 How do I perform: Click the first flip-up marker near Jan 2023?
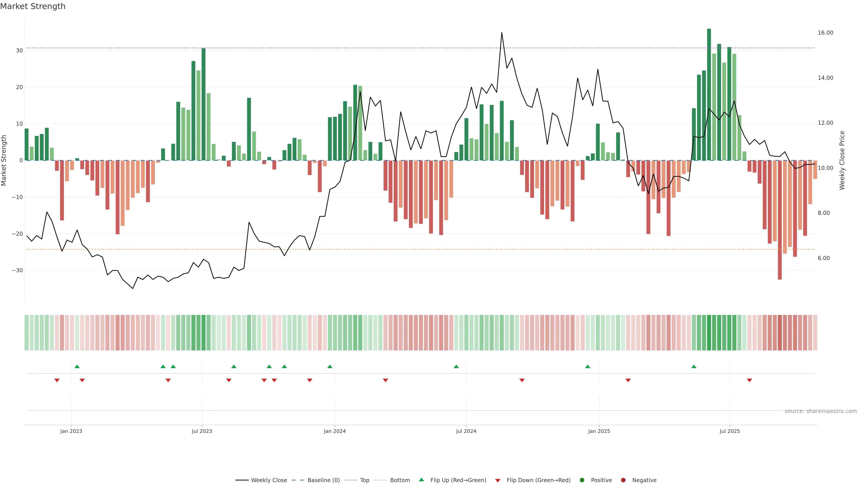coord(77,366)
